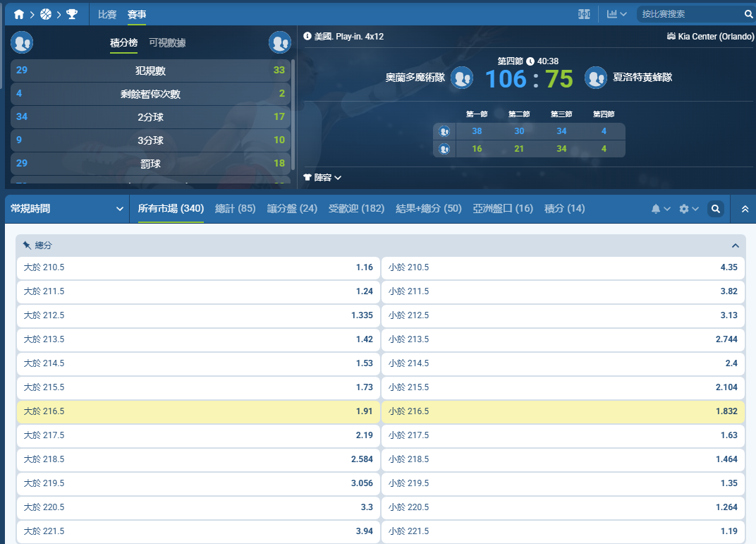The image size is (756, 544).
Task: Bet on 小於 217.5 at 1.63
Action: click(563, 435)
